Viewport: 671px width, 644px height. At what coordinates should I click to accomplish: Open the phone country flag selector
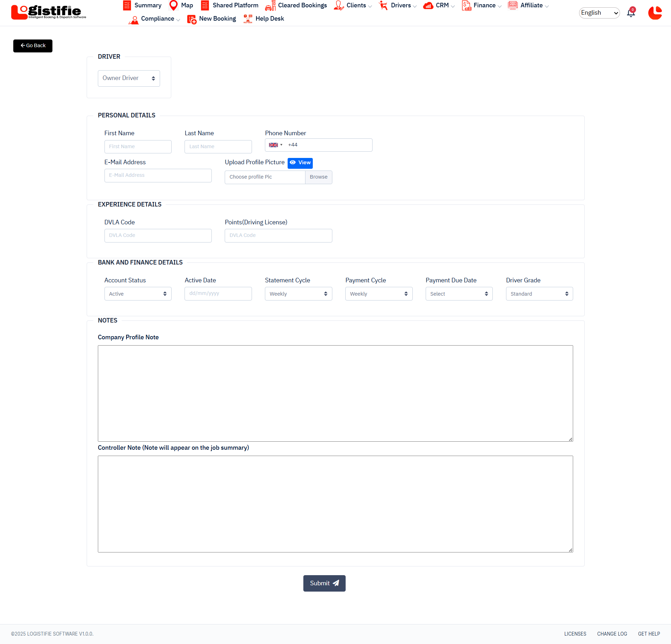(x=275, y=145)
